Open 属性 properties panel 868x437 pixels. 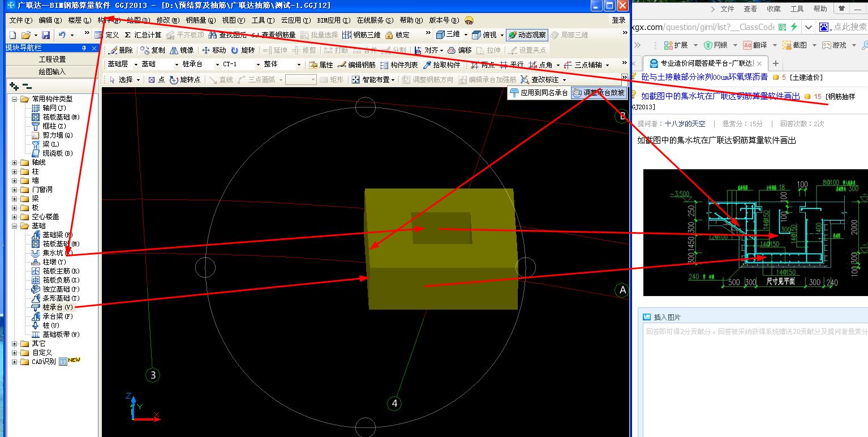321,65
